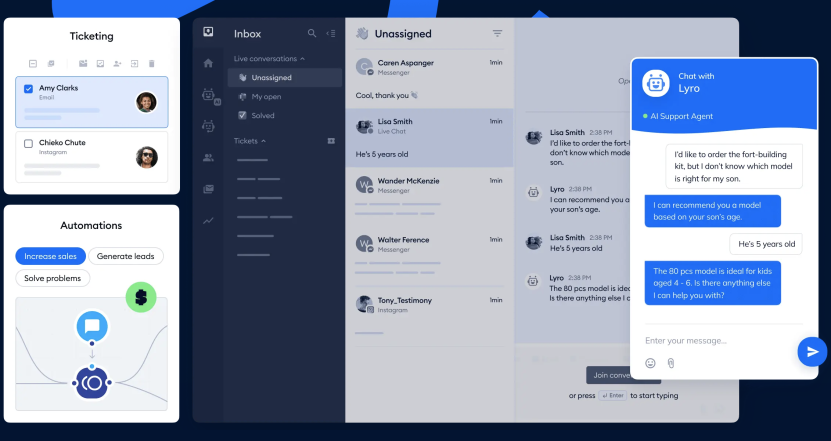Click the Lyro robot avatar in chat header

coord(656,83)
